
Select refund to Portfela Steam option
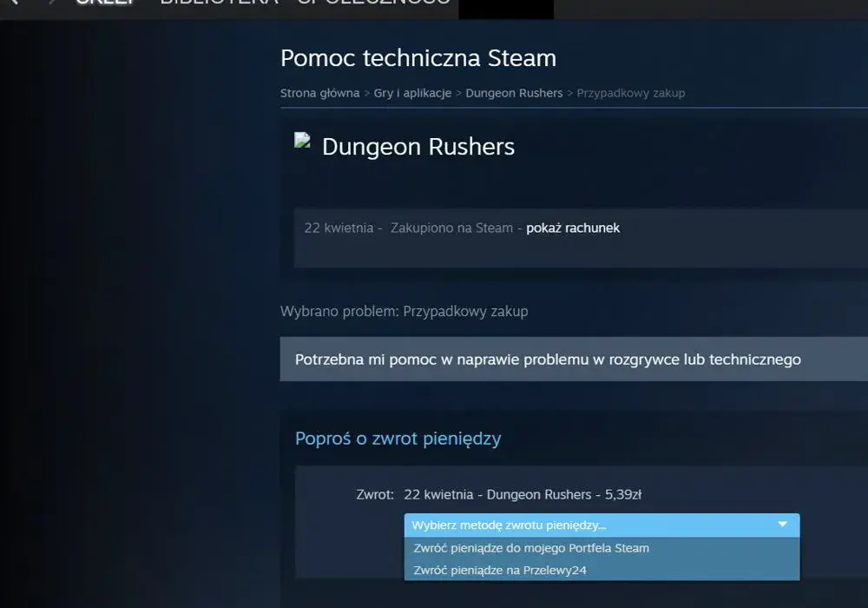[x=602, y=548]
